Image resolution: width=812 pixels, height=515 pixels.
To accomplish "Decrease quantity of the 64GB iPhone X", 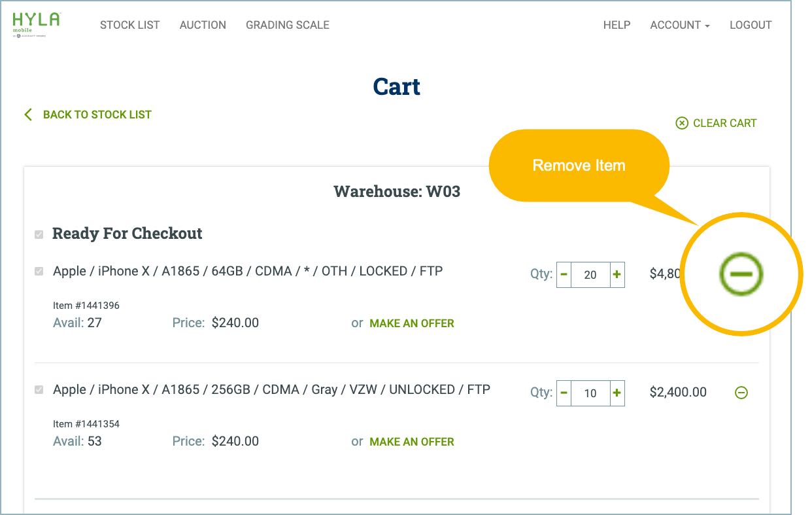I will (x=563, y=274).
